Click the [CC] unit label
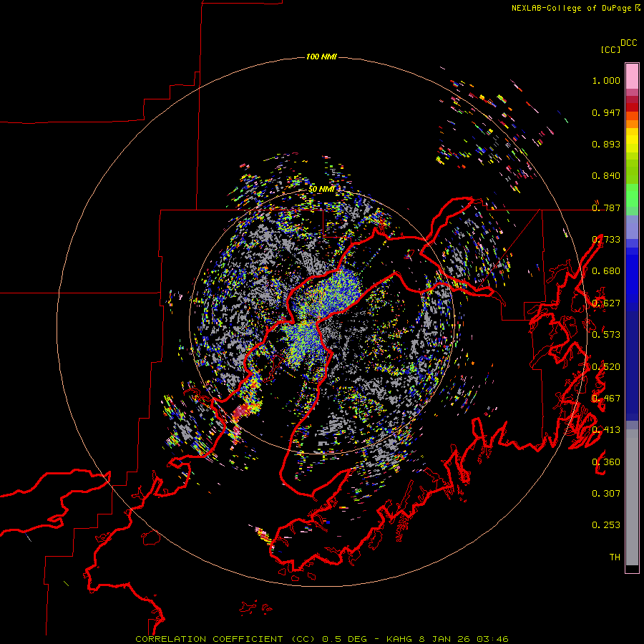This screenshot has height=644, width=644. [x=610, y=49]
